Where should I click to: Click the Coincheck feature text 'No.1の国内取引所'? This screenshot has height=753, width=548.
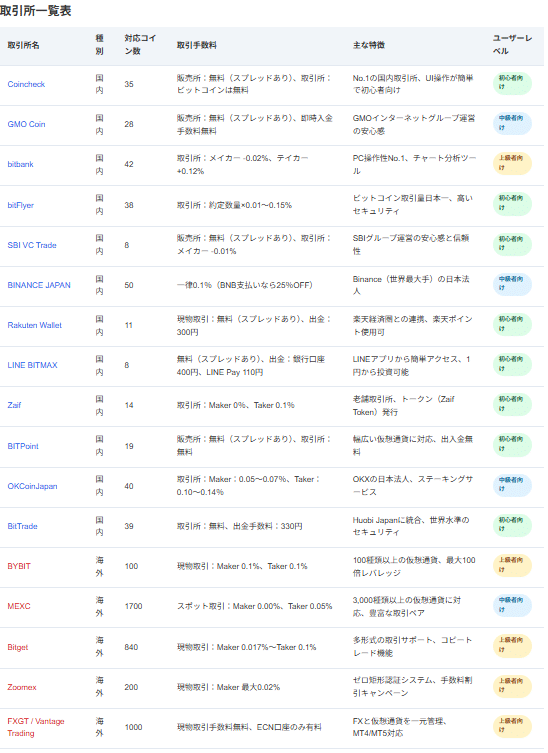tap(384, 78)
